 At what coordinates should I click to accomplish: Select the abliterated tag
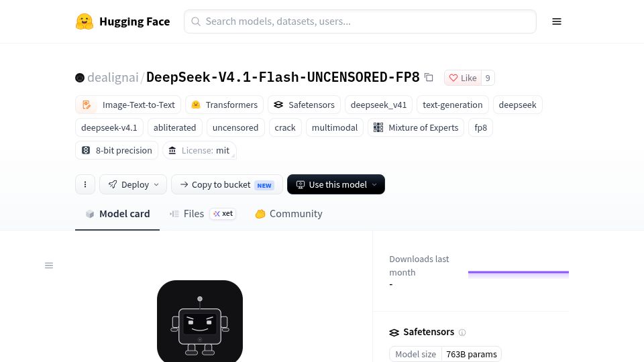tap(174, 127)
